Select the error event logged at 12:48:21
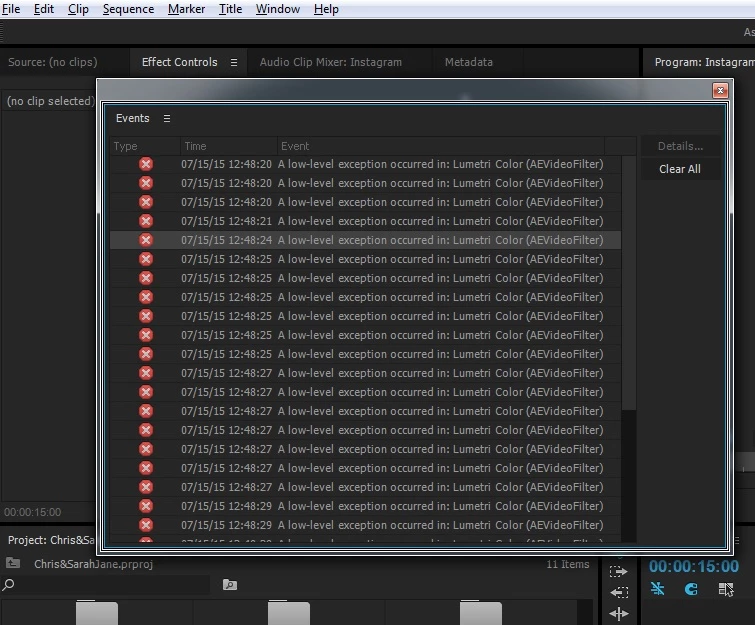Screen dimensions: 755x625 click(x=365, y=221)
